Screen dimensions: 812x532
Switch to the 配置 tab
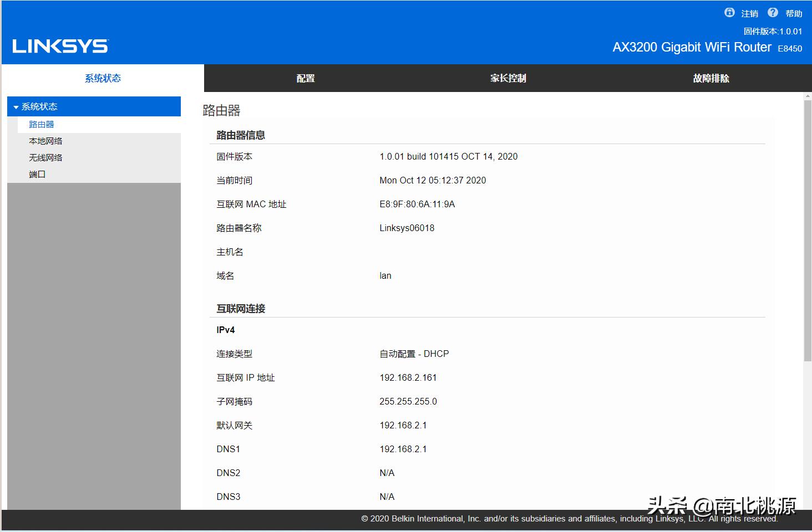click(x=305, y=78)
